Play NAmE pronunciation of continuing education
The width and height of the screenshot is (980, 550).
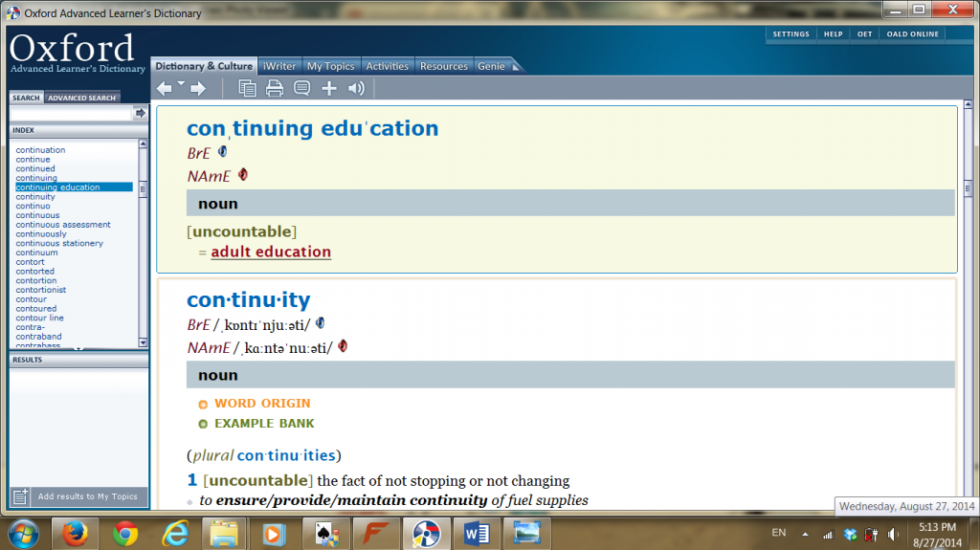click(243, 175)
